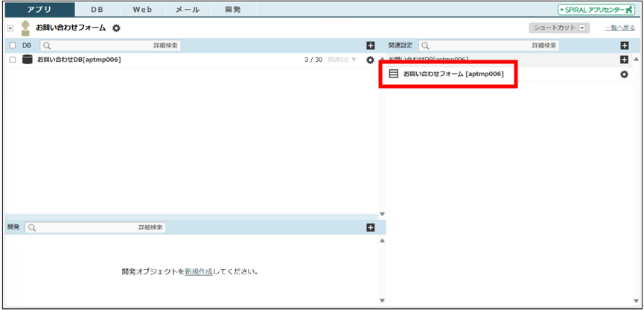This screenshot has height=310, width=644.
Task: Click gear icon next to お問い合わせフォーム title
Action: pyautogui.click(x=117, y=28)
